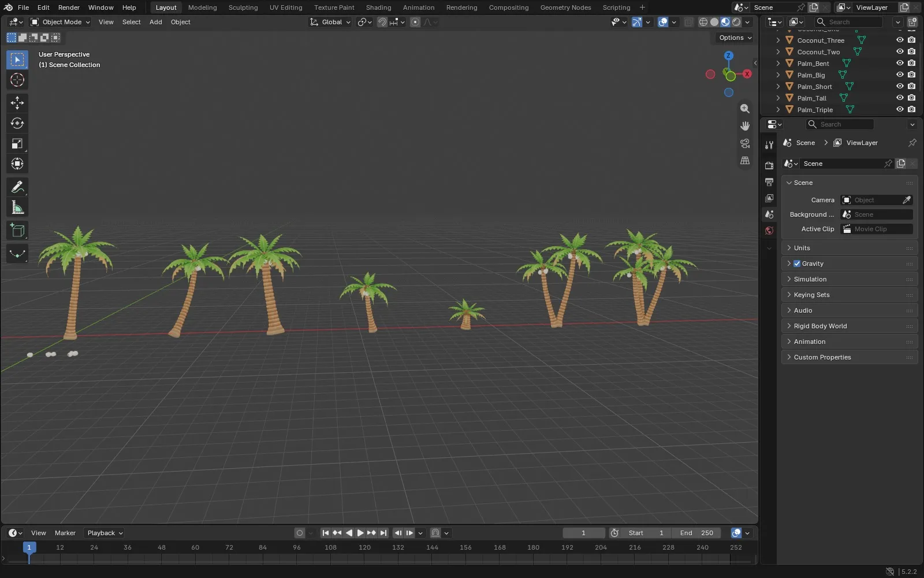This screenshot has height=578, width=924.
Task: Hide Coconut_Three in viewport
Action: 900,40
